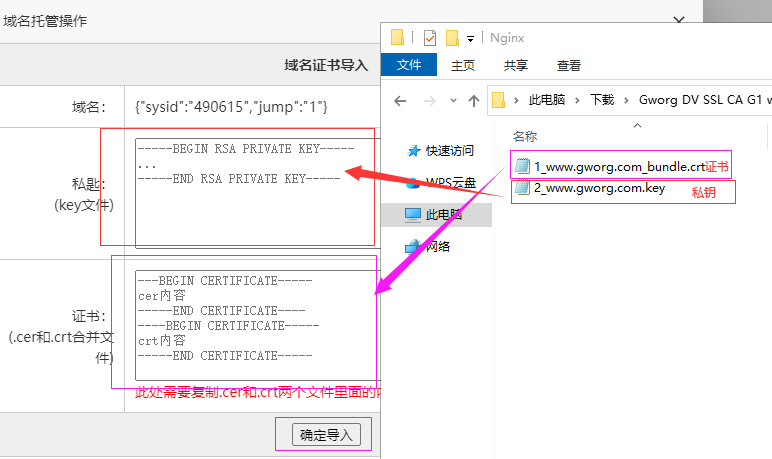772x459 pixels.
Task: Click the domain value {"sysid":"490615","jump":"1"}
Action: pyautogui.click(x=231, y=106)
